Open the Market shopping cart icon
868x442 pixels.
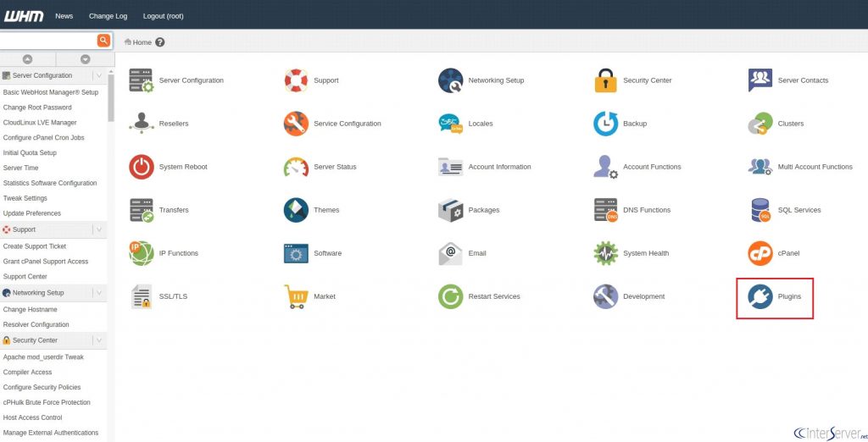pos(296,296)
